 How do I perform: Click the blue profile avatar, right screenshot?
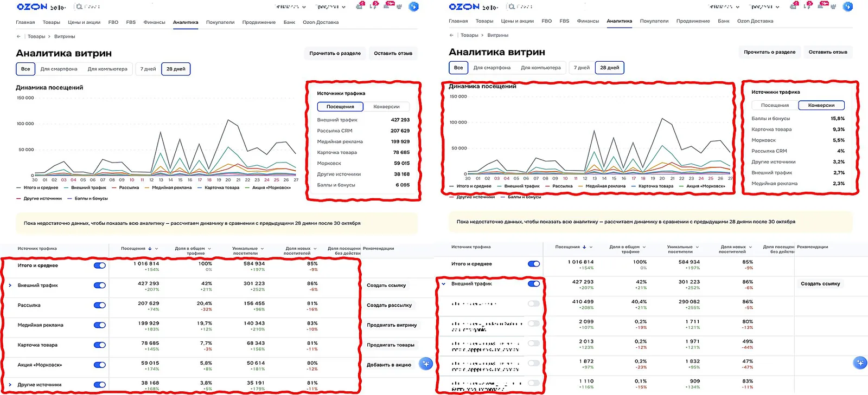[x=848, y=7]
